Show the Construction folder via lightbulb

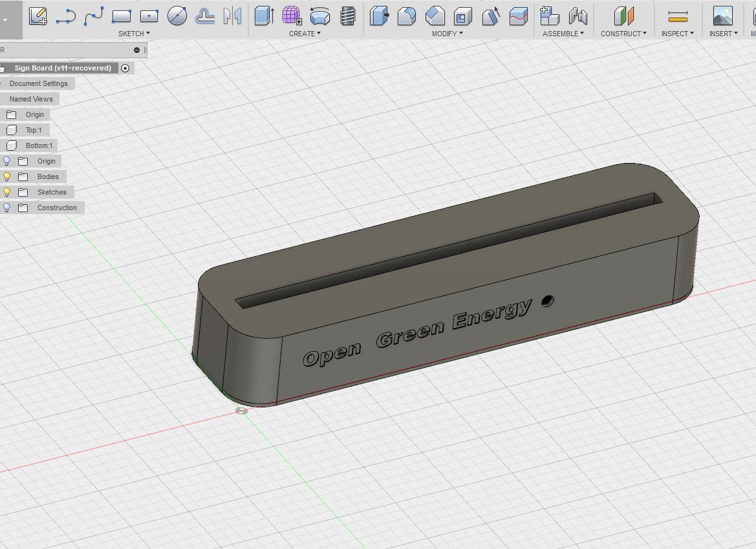[7, 208]
